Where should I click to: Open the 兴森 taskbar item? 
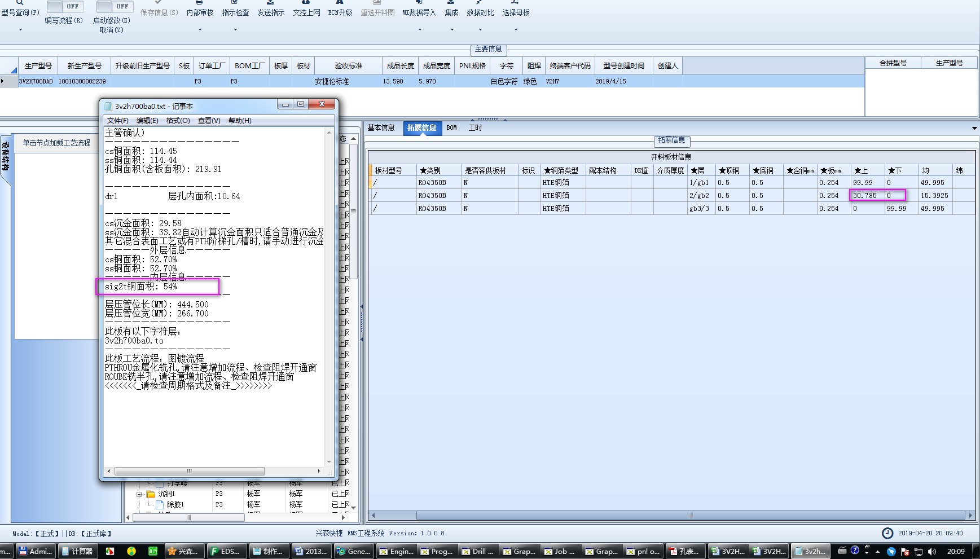point(184,551)
